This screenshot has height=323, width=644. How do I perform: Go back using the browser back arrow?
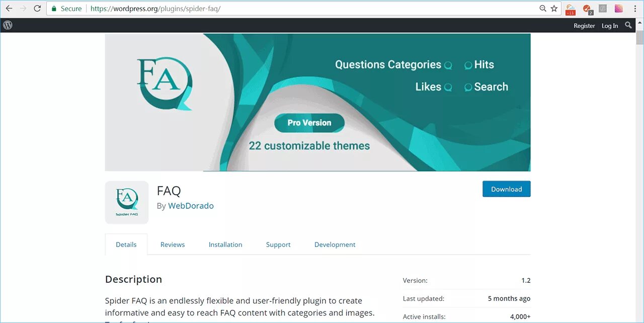point(9,9)
